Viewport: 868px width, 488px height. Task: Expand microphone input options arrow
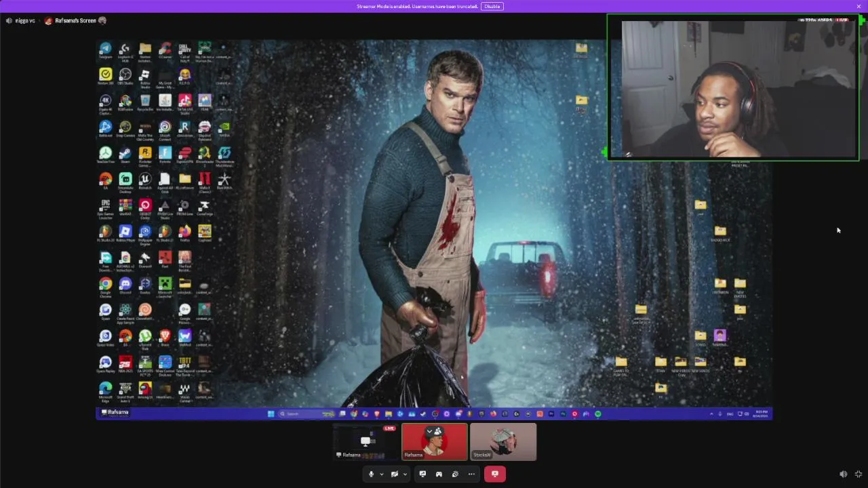(381, 474)
